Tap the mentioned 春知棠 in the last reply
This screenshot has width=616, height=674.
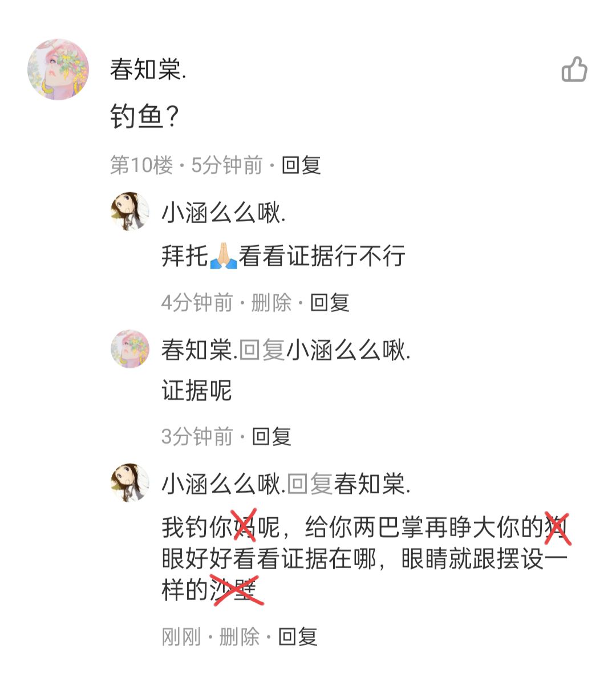click(372, 484)
